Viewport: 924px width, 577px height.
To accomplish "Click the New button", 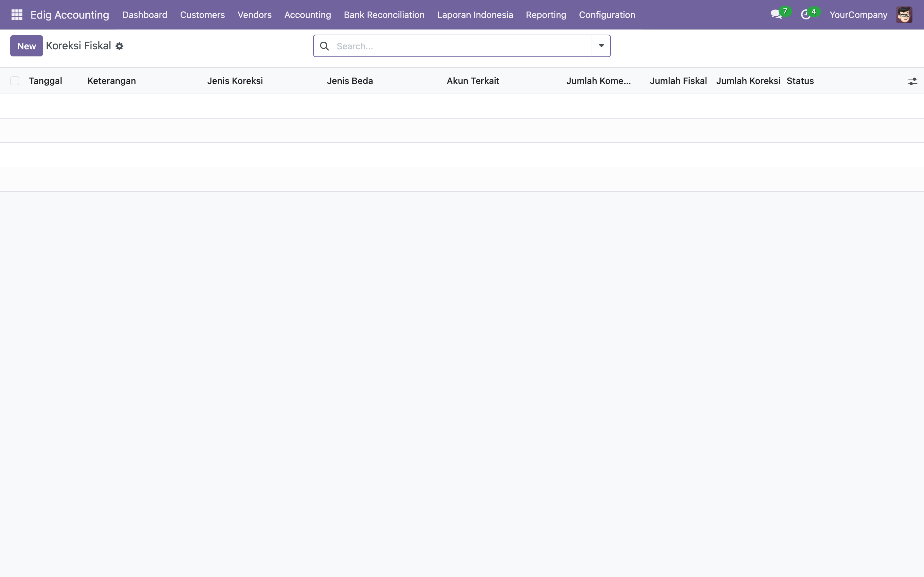I will click(x=26, y=46).
